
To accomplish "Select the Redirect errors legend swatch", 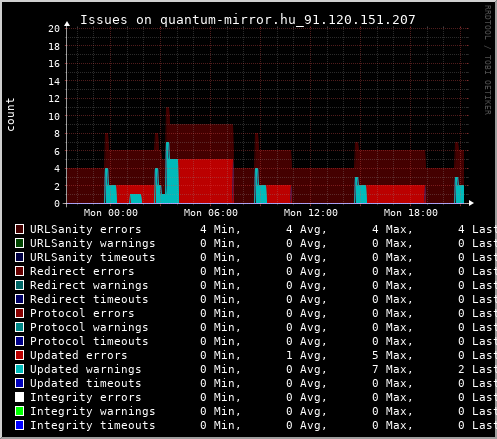I will coord(20,271).
